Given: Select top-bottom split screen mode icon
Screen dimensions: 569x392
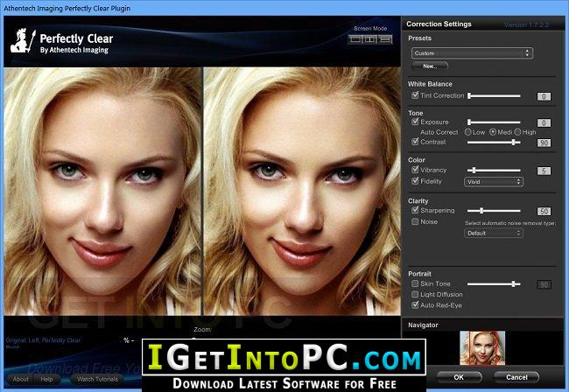Looking at the screenshot, I should click(385, 39).
